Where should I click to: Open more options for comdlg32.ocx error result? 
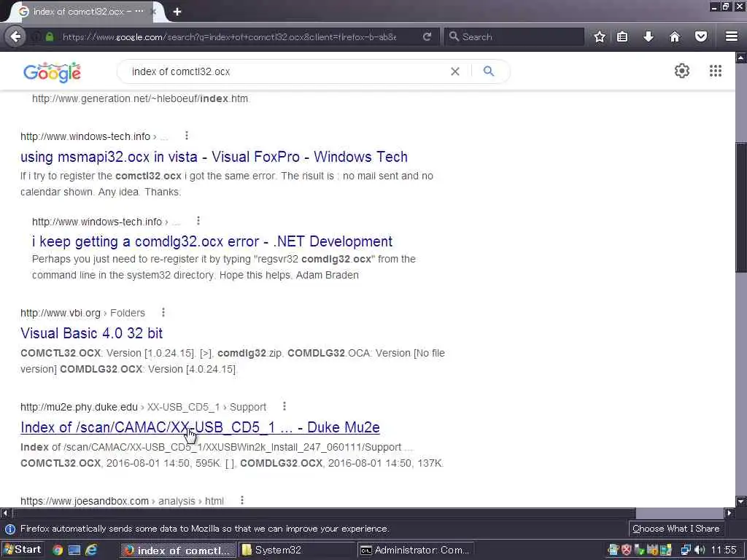click(198, 220)
